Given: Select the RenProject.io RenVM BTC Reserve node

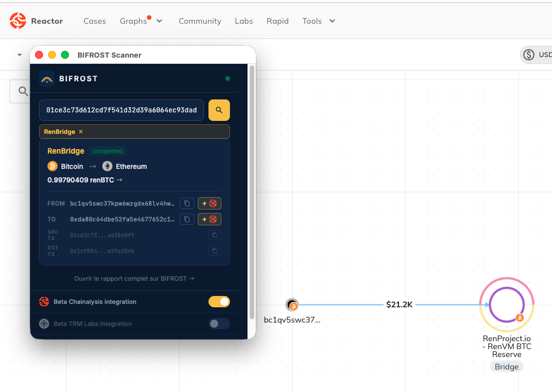Looking at the screenshot, I should click(507, 305).
